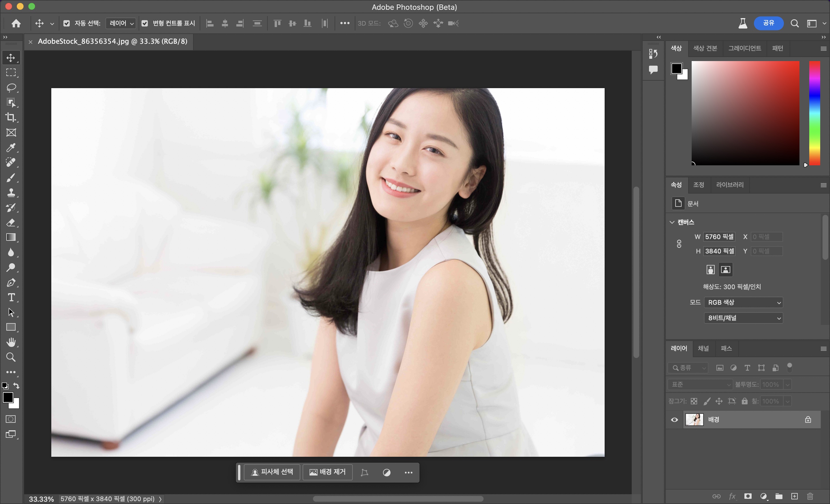
Task: Select the Zoom tool in toolbar
Action: (11, 357)
